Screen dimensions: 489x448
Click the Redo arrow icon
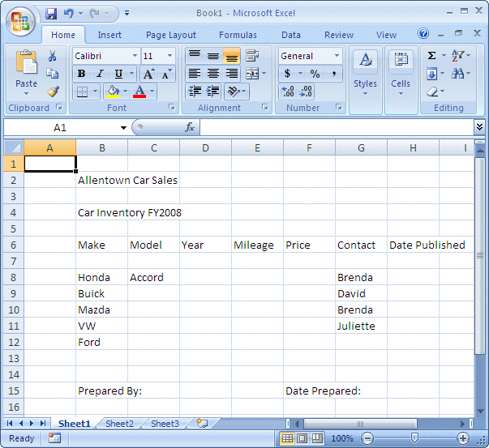(95, 14)
